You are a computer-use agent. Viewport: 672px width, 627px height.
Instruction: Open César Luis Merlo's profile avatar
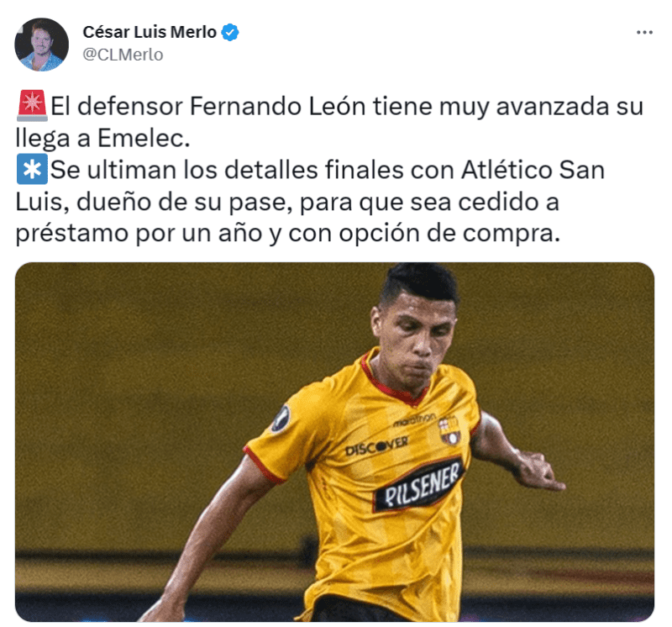coord(41,45)
